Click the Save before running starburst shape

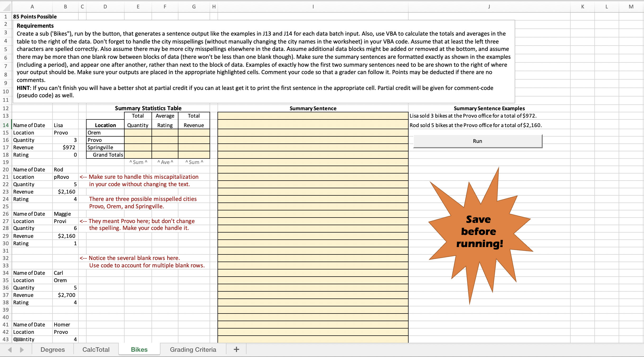(x=479, y=232)
